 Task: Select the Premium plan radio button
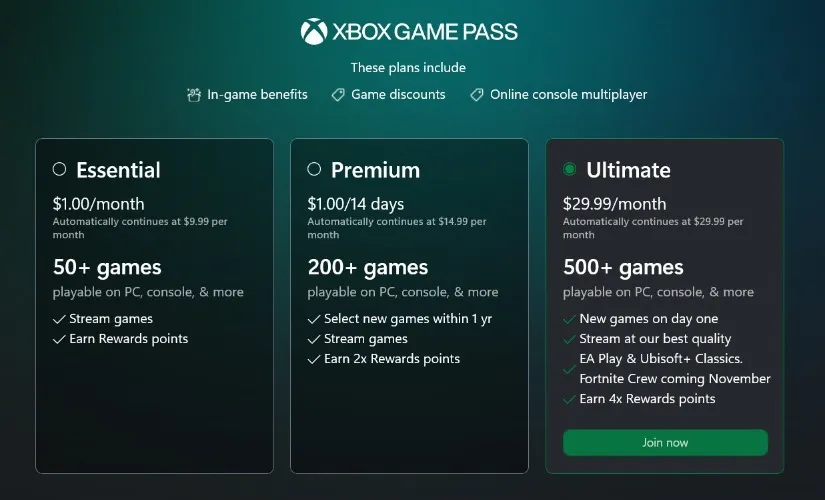[x=314, y=169]
